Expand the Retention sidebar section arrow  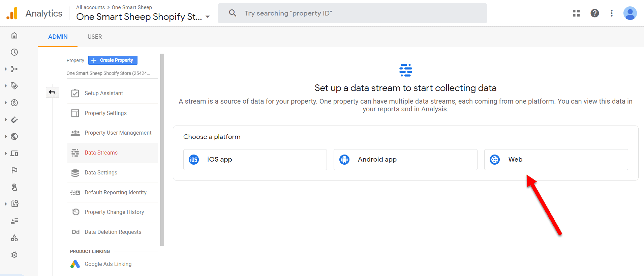pos(6,120)
